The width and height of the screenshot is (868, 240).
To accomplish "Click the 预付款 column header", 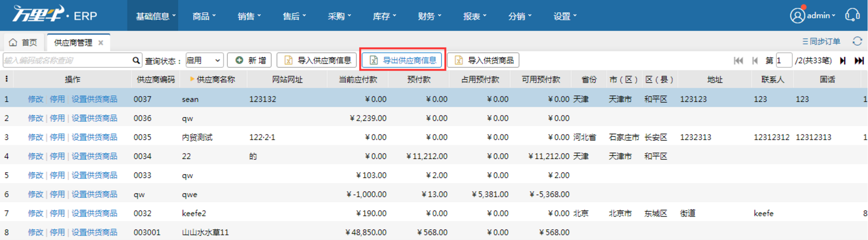I will (x=419, y=79).
